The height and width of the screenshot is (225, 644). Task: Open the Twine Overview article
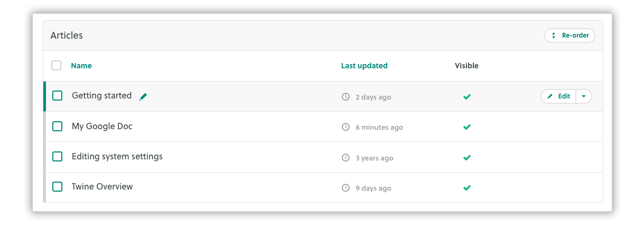point(102,186)
